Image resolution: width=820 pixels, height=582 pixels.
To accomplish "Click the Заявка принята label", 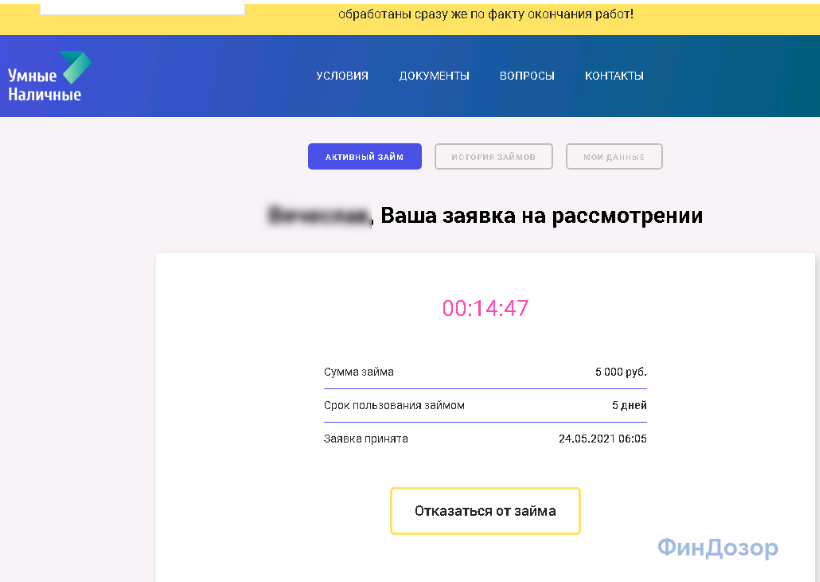I will click(x=366, y=438).
